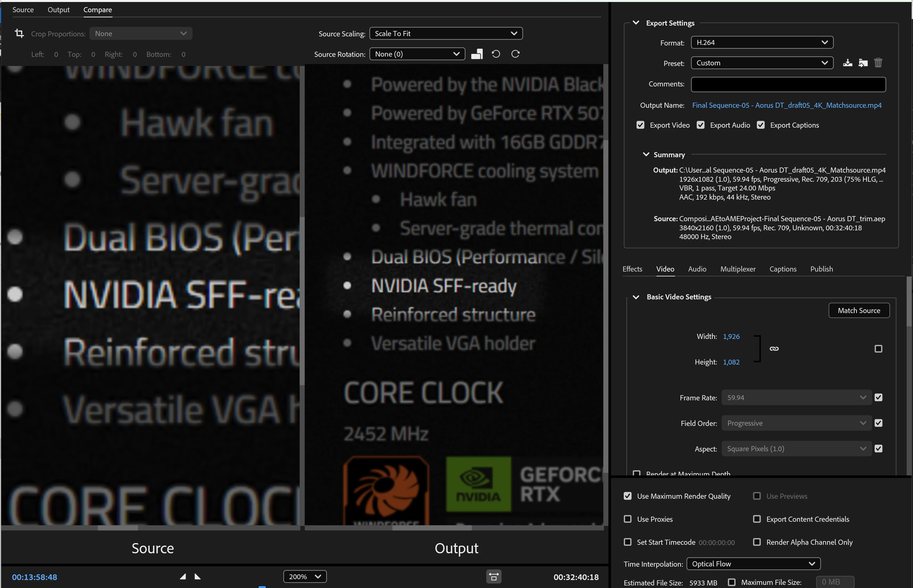The height and width of the screenshot is (588, 913).
Task: Delete preset using trash icon
Action: [878, 63]
